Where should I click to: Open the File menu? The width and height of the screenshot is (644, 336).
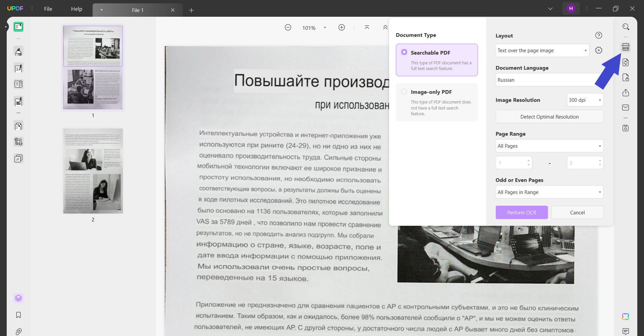pos(48,9)
